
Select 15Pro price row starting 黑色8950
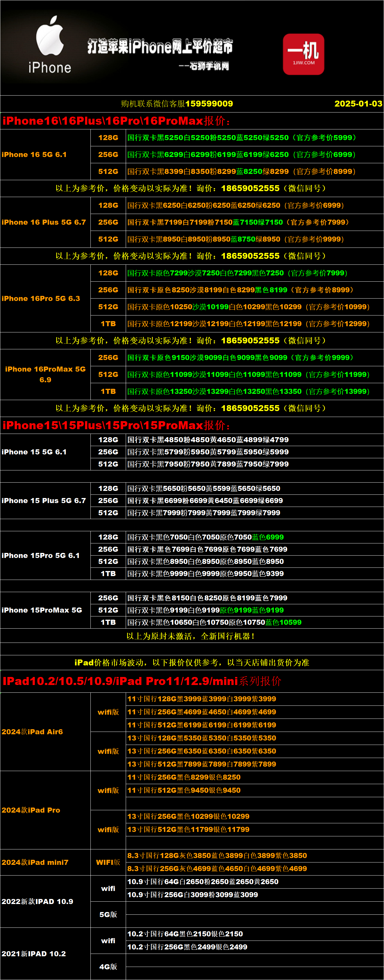click(254, 562)
